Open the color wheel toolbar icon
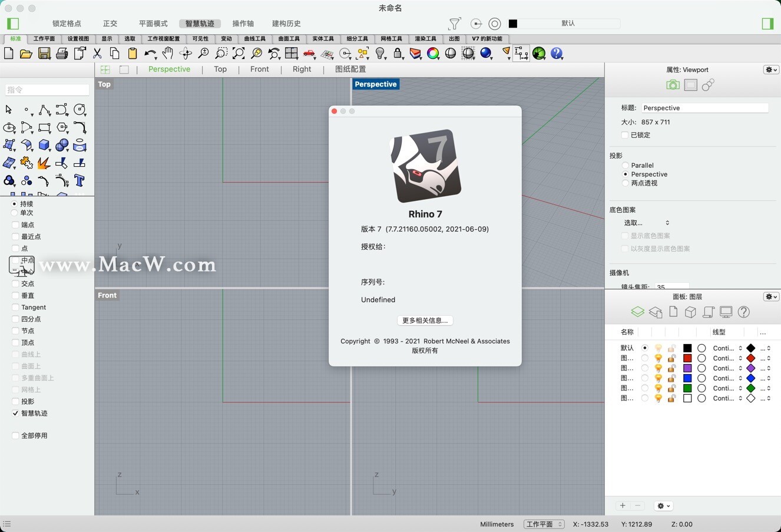The height and width of the screenshot is (532, 781). [433, 54]
